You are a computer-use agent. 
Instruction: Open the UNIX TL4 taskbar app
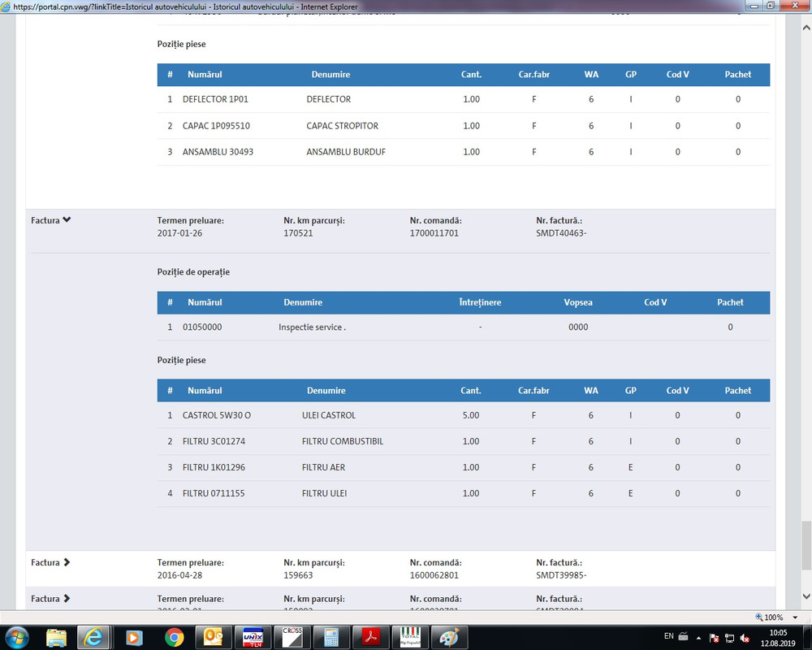pos(253,637)
